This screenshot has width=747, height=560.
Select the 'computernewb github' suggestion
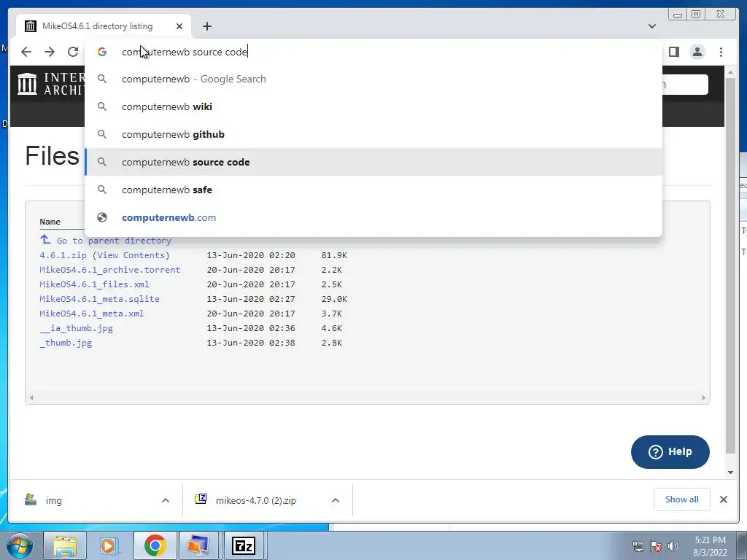coord(373,134)
